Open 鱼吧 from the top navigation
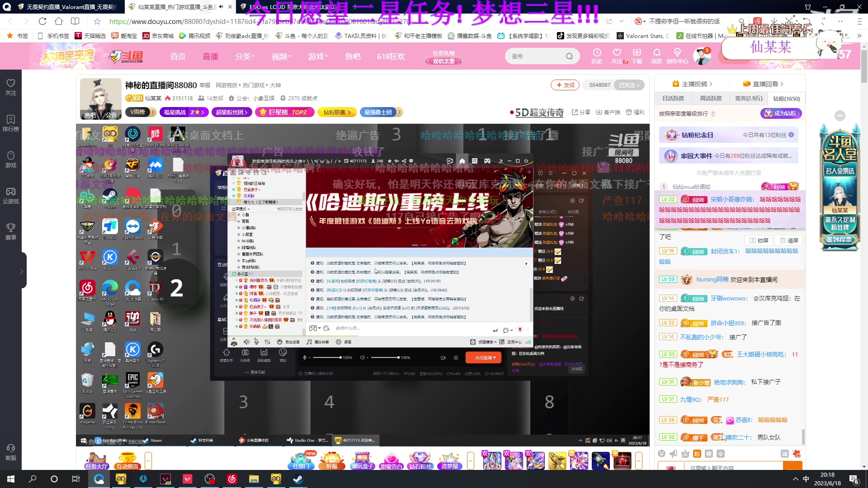The height and width of the screenshot is (488, 868). (x=353, y=56)
